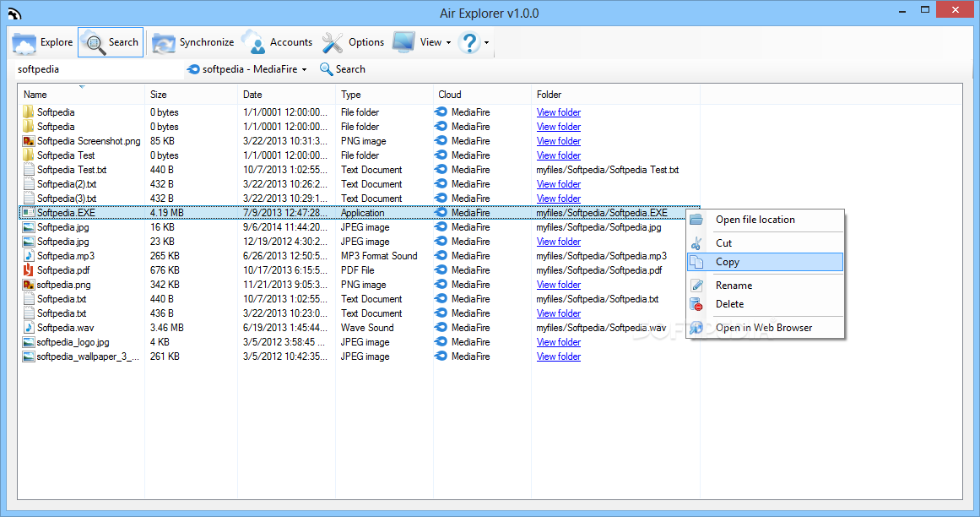This screenshot has width=980, height=517.
Task: Click the PDF icon of Softpedia.pdf
Action: pos(28,270)
